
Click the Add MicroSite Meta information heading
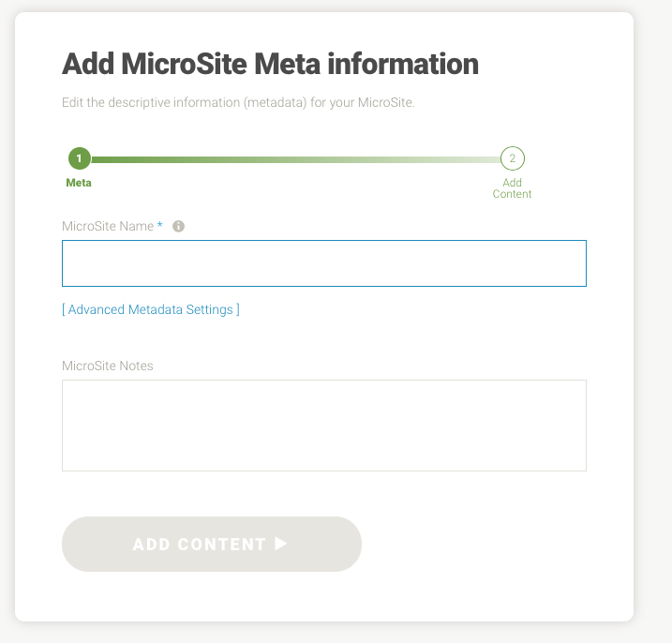(270, 65)
